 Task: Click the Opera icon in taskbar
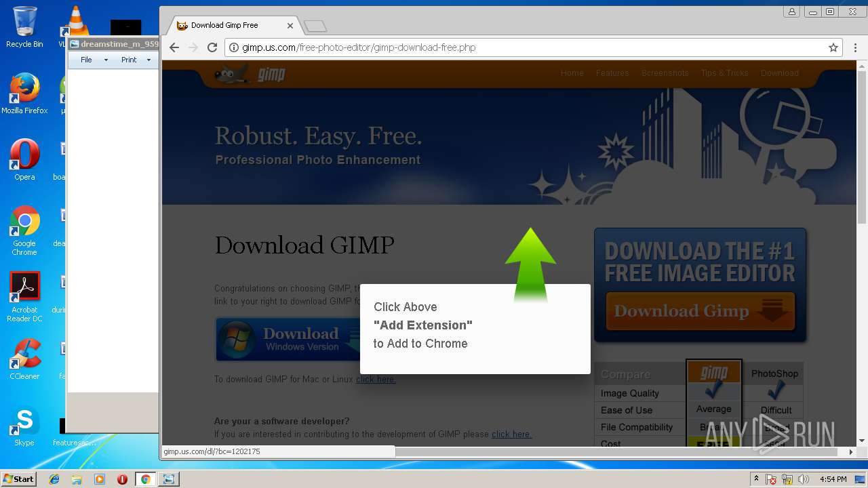point(122,479)
